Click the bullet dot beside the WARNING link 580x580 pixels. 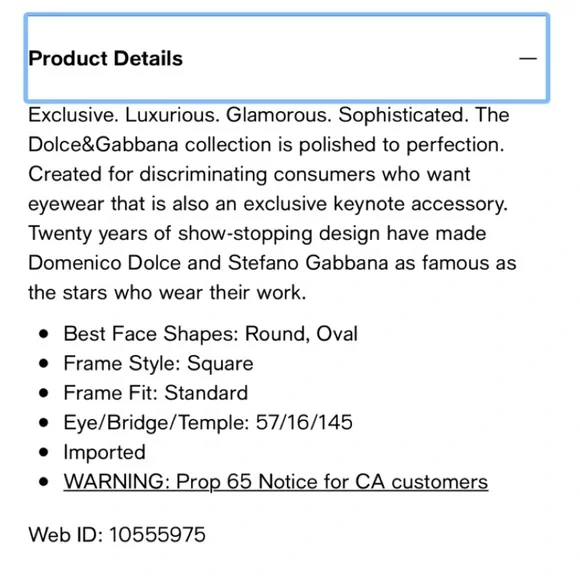point(44,482)
